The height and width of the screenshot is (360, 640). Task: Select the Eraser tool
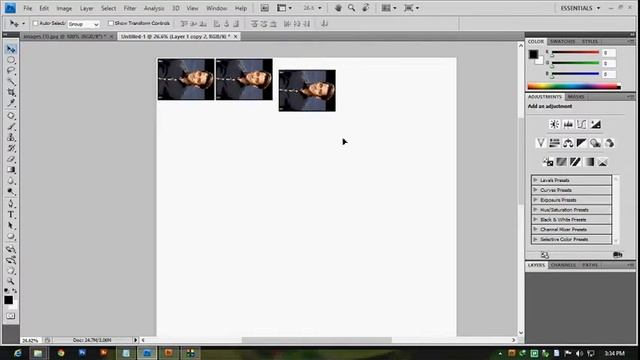pyautogui.click(x=11, y=159)
